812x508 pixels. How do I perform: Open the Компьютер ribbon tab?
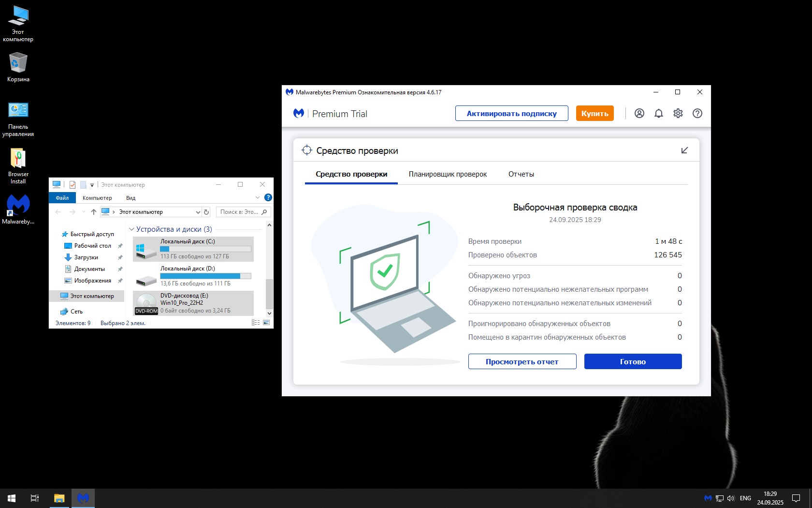tap(97, 197)
